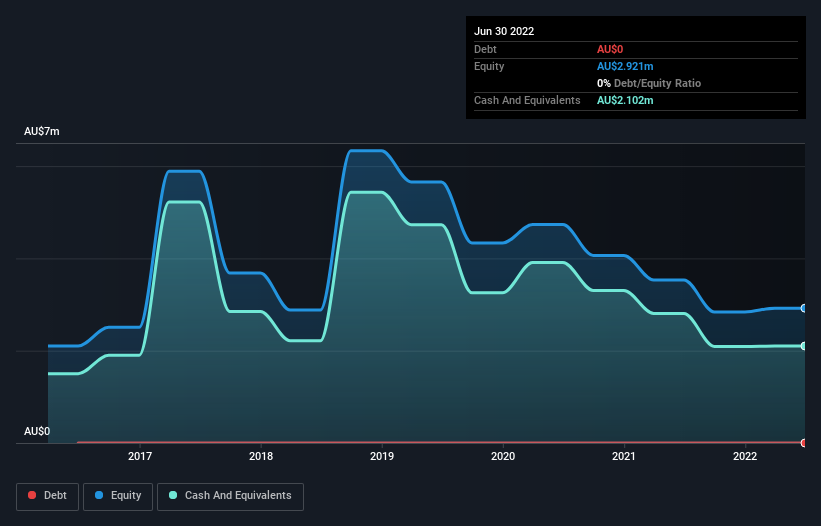Image resolution: width=821 pixels, height=526 pixels.
Task: Click the Equity value AU$2.921m
Action: 625,66
